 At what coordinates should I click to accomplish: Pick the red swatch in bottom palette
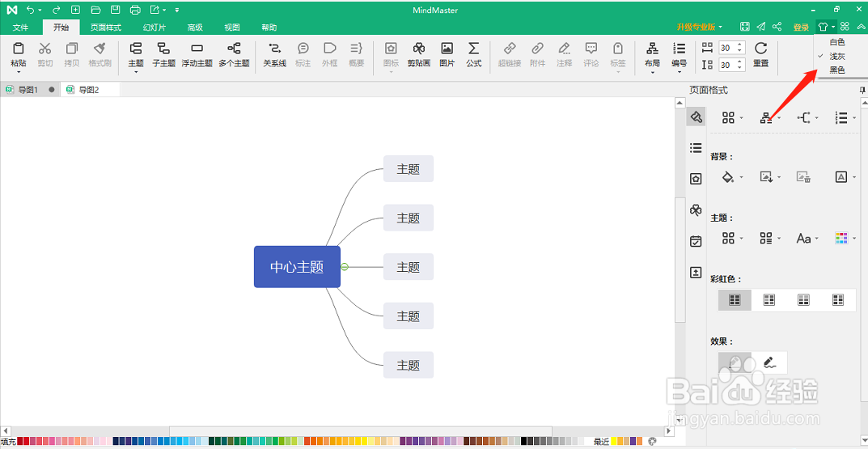27,441
